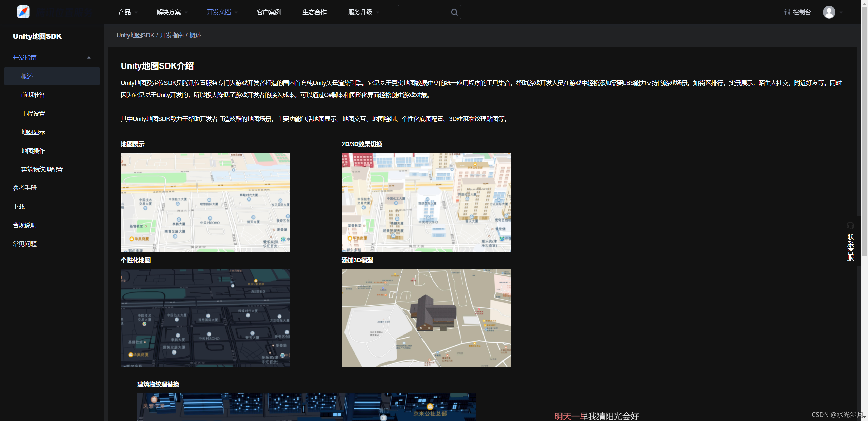Image resolution: width=868 pixels, height=421 pixels.
Task: Expand the 开发文档 dropdown arrow
Action: coord(236,13)
